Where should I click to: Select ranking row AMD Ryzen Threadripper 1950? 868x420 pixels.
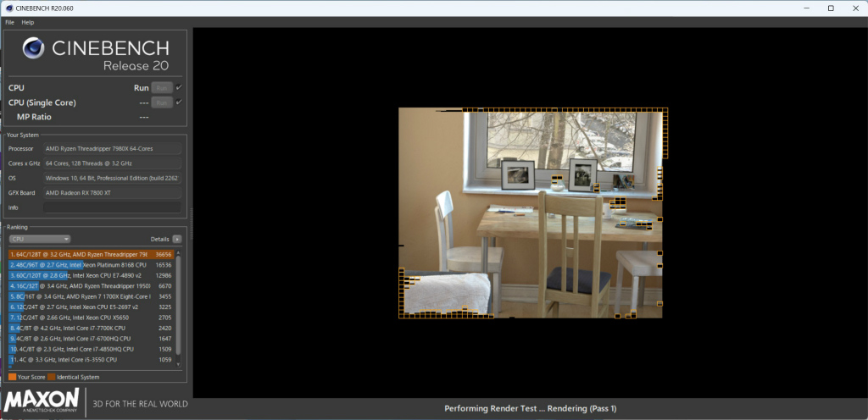click(x=92, y=286)
